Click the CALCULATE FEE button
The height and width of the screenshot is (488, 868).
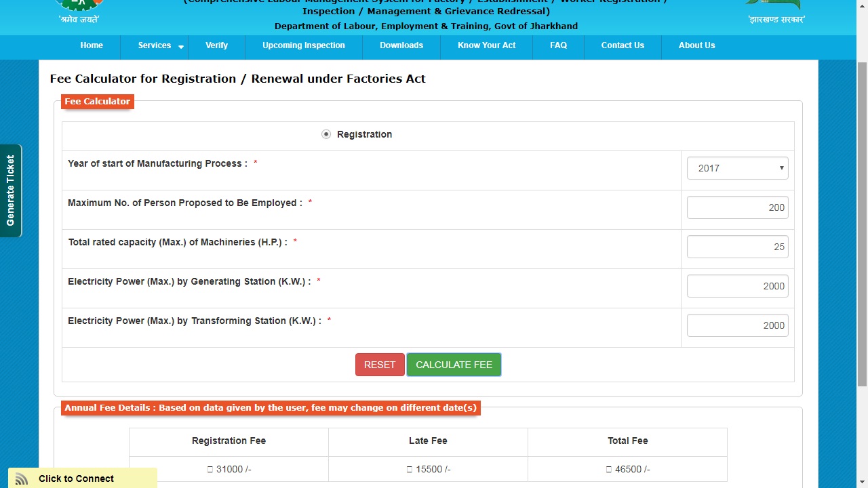coord(454,365)
